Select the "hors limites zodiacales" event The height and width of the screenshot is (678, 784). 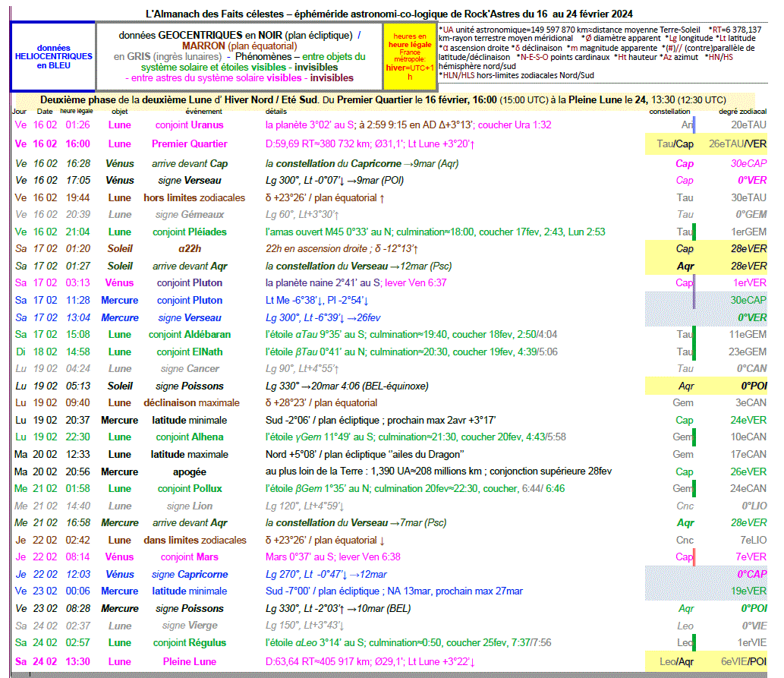pyautogui.click(x=194, y=197)
